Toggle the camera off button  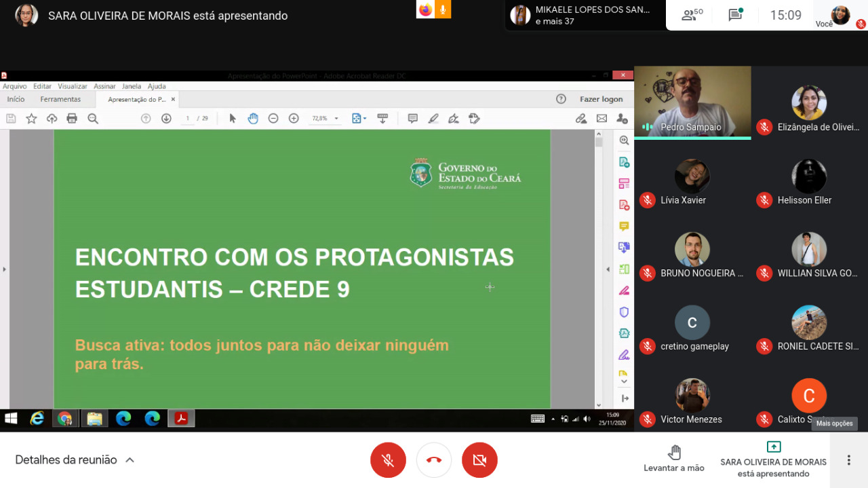[x=479, y=460]
